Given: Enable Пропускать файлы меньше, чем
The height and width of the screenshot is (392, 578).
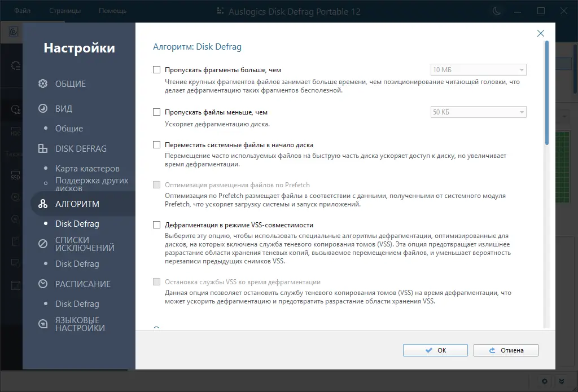Looking at the screenshot, I should (x=157, y=112).
